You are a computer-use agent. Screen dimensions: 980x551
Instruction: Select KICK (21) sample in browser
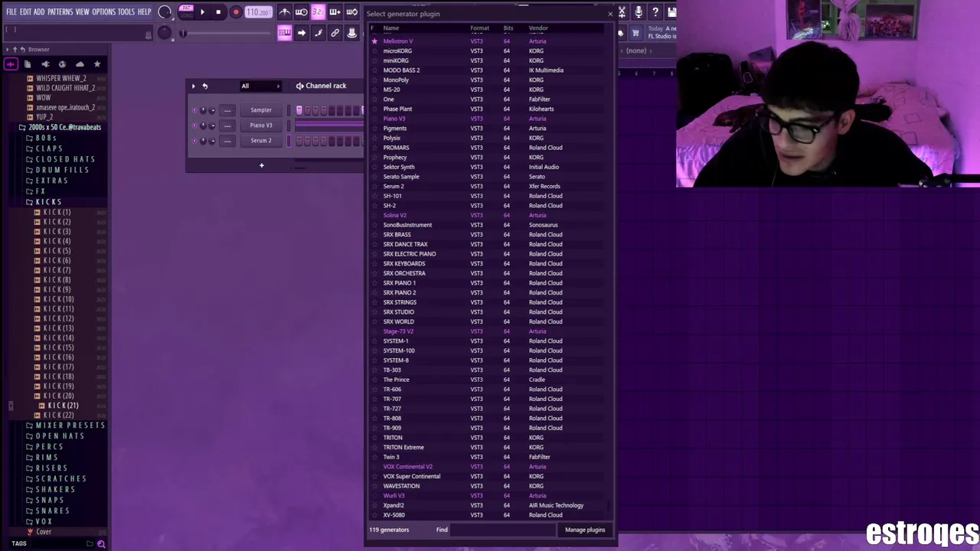point(63,406)
